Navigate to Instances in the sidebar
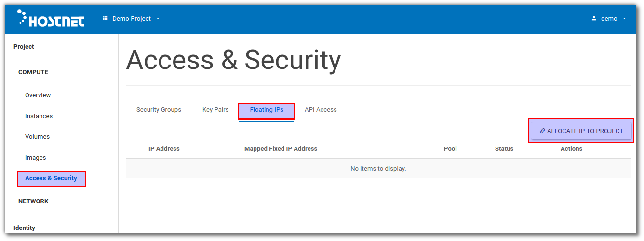Screen dimensions: 644x241 pyautogui.click(x=39, y=116)
